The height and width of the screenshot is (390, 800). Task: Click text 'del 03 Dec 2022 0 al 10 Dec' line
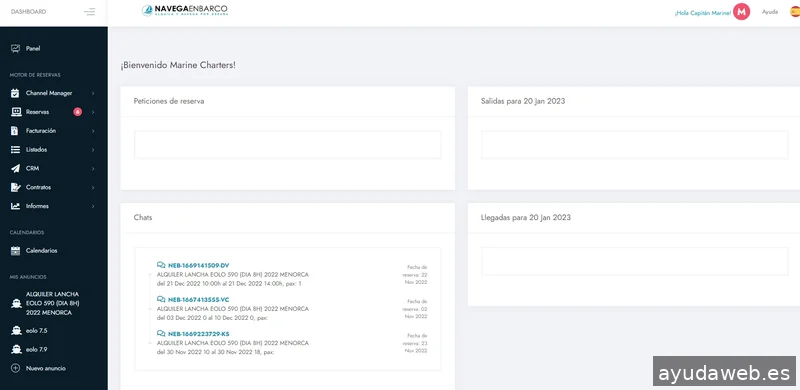212,318
